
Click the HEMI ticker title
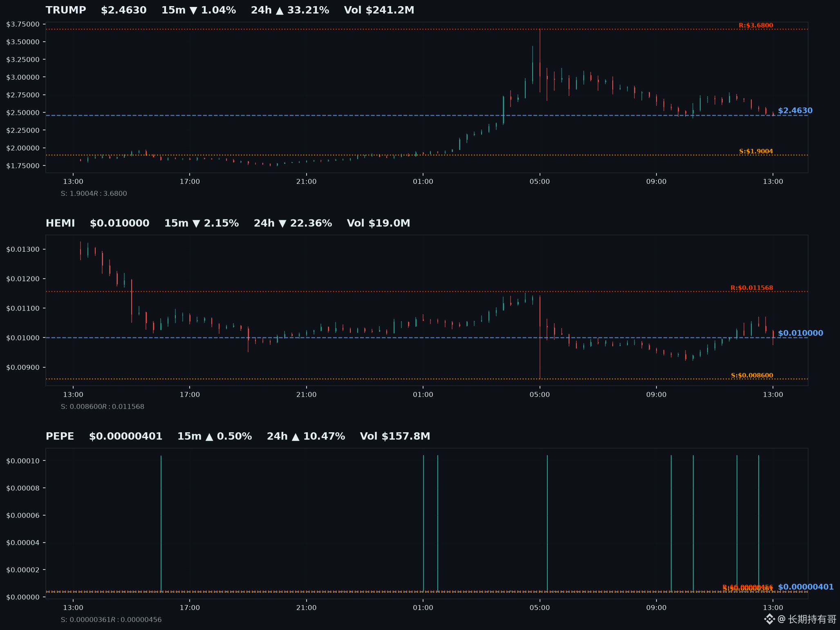60,223
